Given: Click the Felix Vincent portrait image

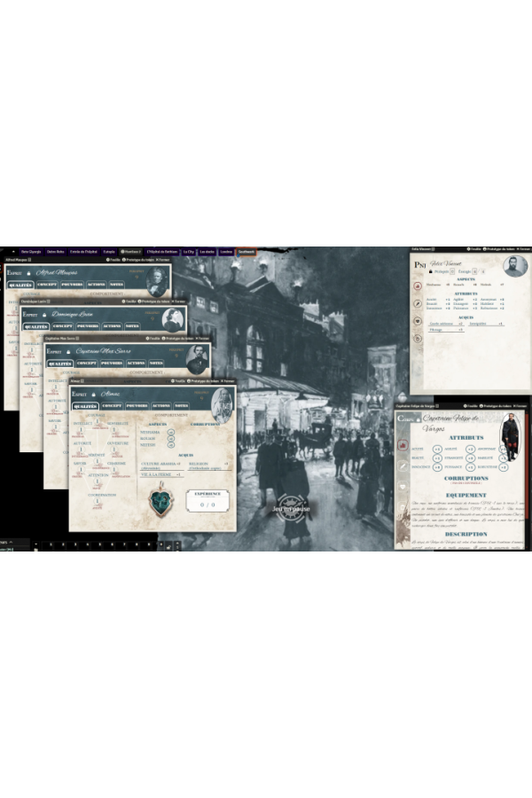Looking at the screenshot, I should pyautogui.click(x=514, y=266).
